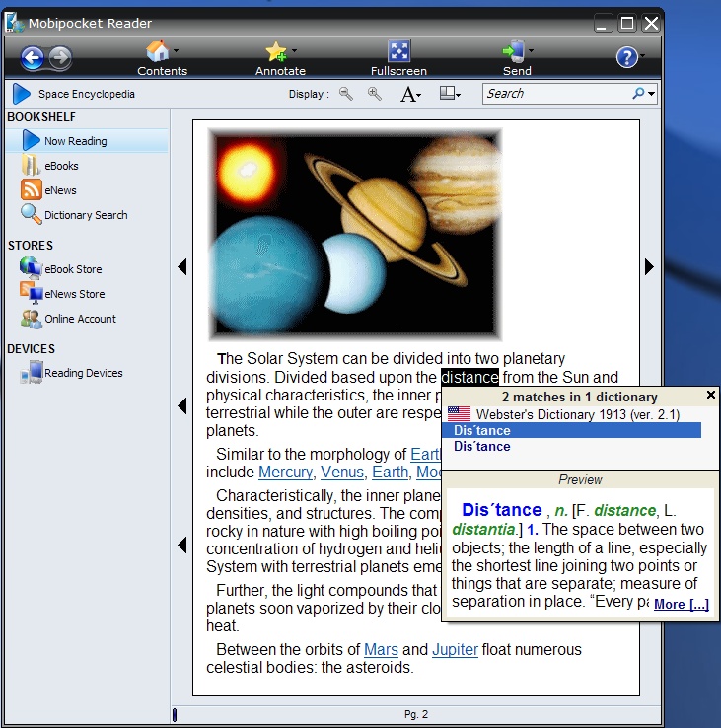Screen dimensions: 721x728
Task: Click the Space Encyclopedia play icon
Action: click(22, 94)
